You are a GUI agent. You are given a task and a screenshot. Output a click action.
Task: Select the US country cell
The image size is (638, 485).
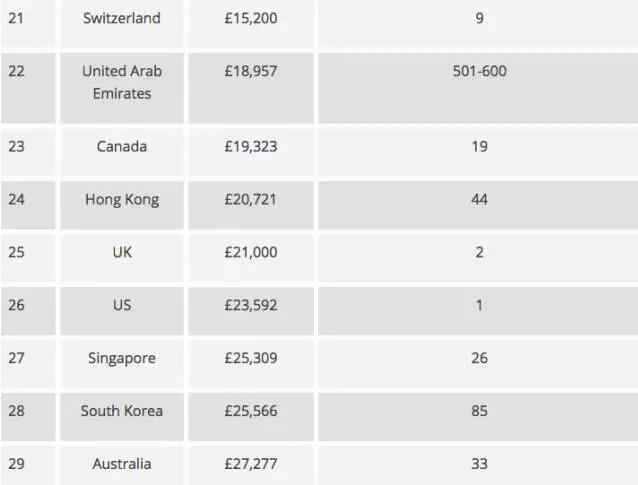click(122, 311)
